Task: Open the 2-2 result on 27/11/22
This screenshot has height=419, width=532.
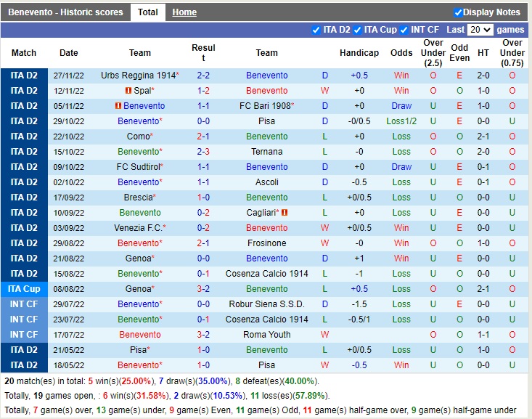Action: 203,76
